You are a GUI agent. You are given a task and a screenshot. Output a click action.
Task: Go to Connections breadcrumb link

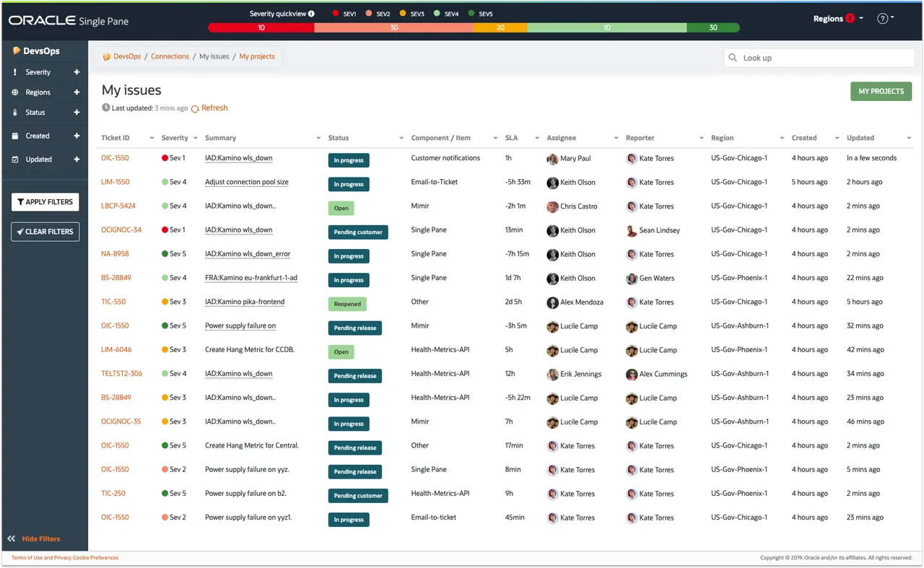pyautogui.click(x=170, y=56)
